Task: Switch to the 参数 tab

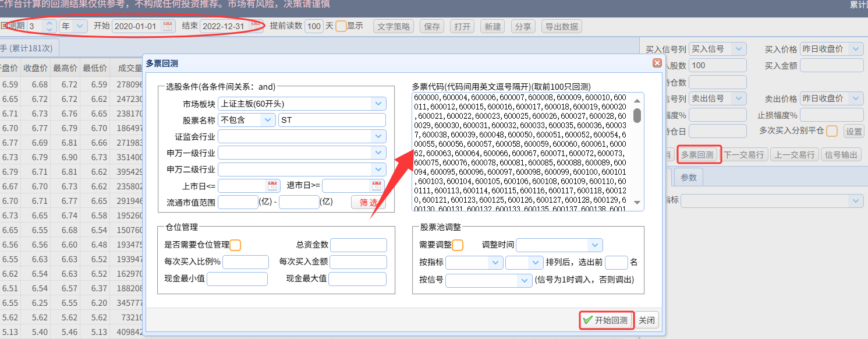Action: [689, 178]
